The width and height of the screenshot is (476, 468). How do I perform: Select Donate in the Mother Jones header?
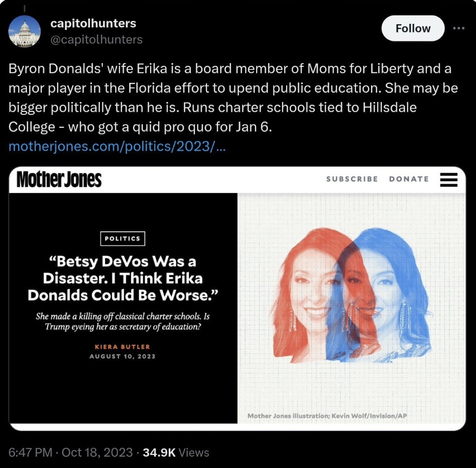pyautogui.click(x=409, y=179)
